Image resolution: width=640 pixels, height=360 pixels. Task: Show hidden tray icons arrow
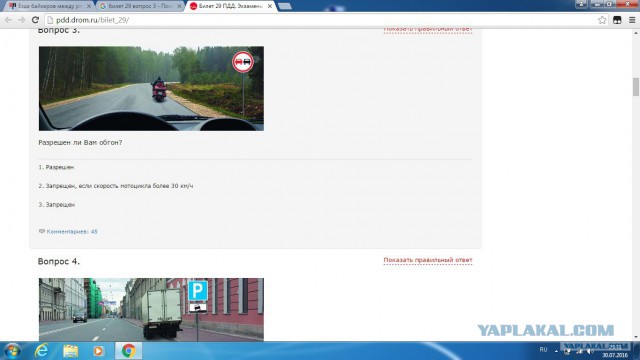point(556,351)
